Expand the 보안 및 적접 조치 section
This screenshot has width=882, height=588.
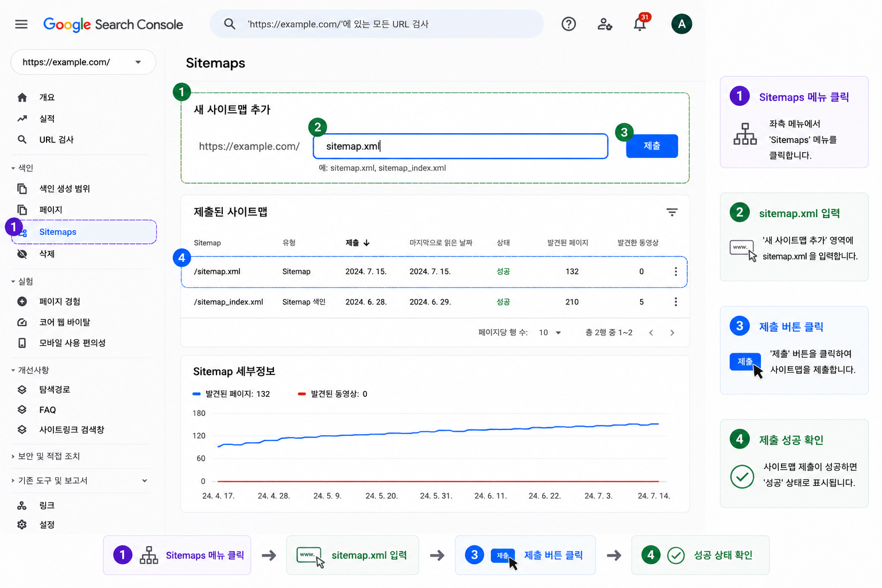pyautogui.click(x=46, y=457)
